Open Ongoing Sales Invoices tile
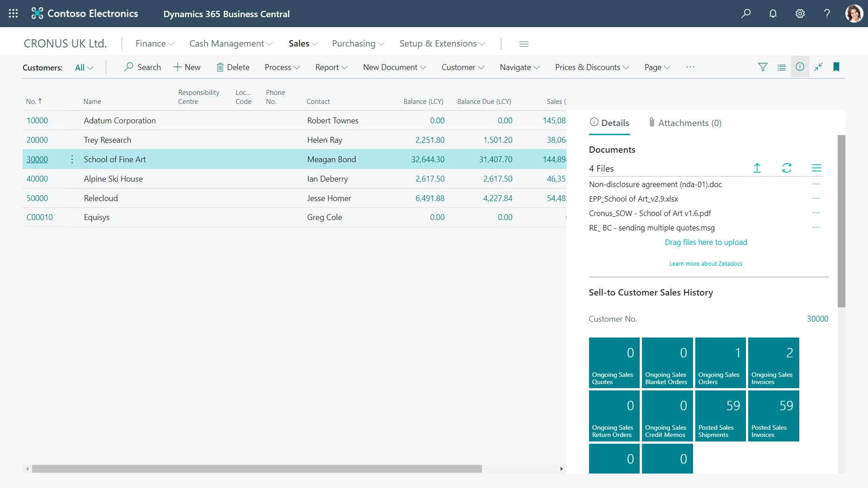 774,363
